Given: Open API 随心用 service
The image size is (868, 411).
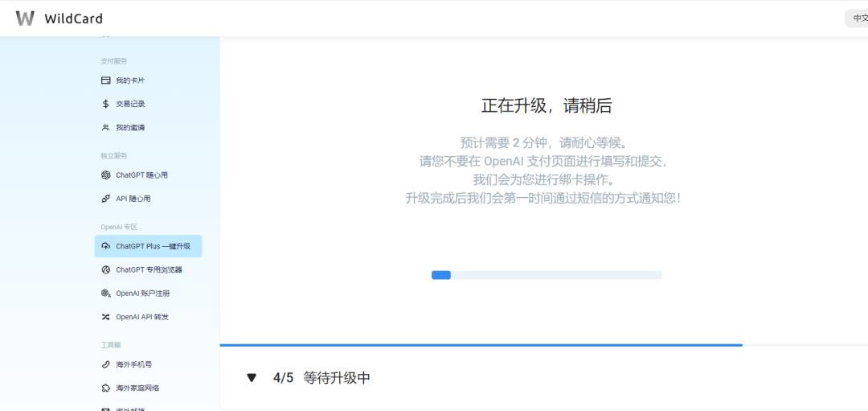Looking at the screenshot, I should [x=133, y=199].
